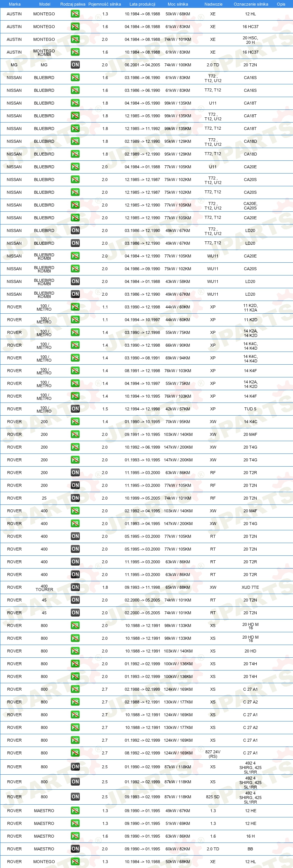
Task: Click the Oznaczenie silnika column header
Action: point(251,4)
